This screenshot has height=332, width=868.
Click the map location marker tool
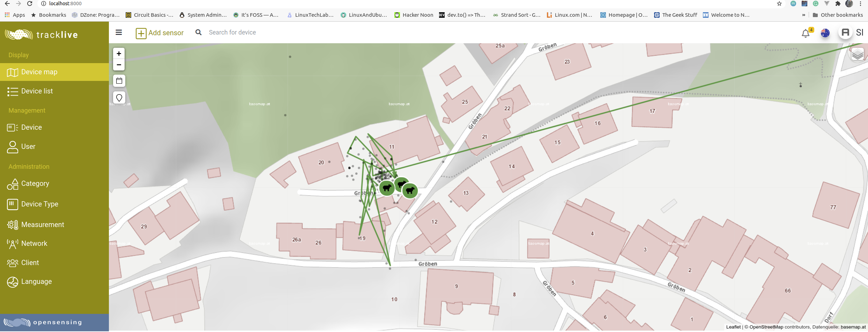[x=119, y=98]
